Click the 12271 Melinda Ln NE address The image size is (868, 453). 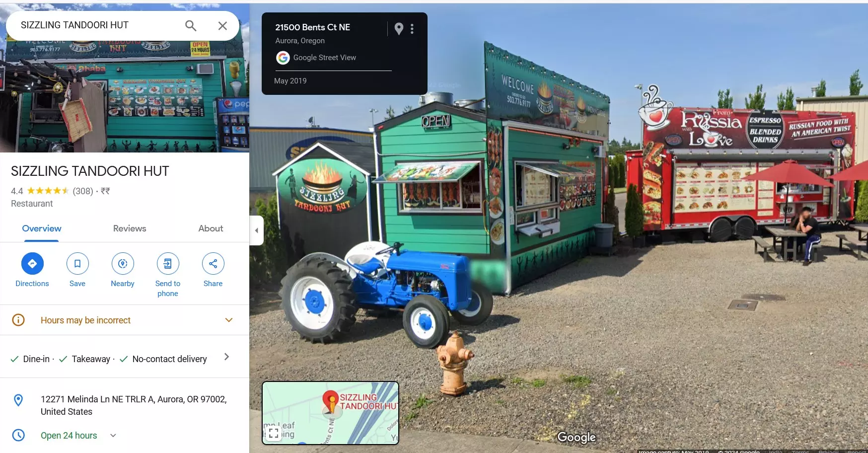[134, 405]
